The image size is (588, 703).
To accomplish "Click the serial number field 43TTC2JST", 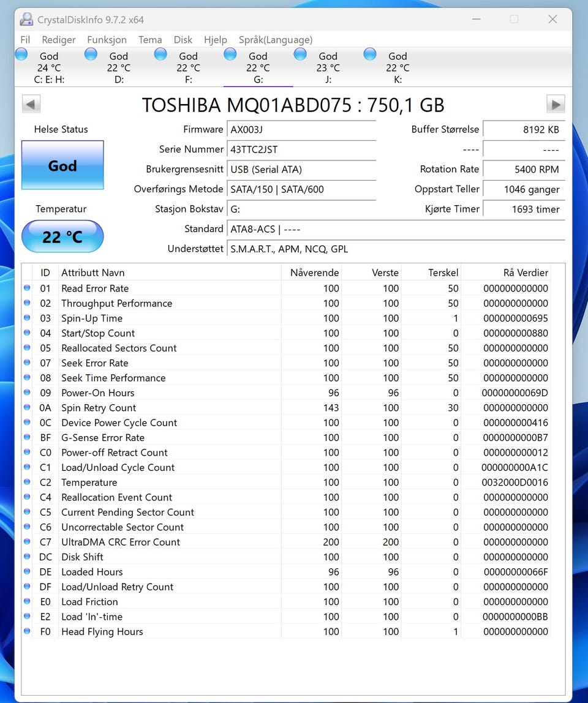I will pyautogui.click(x=301, y=149).
